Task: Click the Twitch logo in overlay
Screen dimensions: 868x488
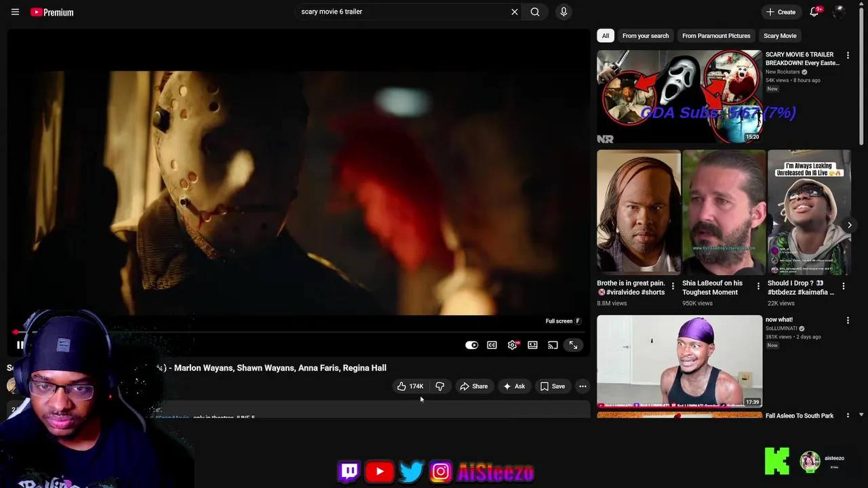Action: (x=349, y=472)
